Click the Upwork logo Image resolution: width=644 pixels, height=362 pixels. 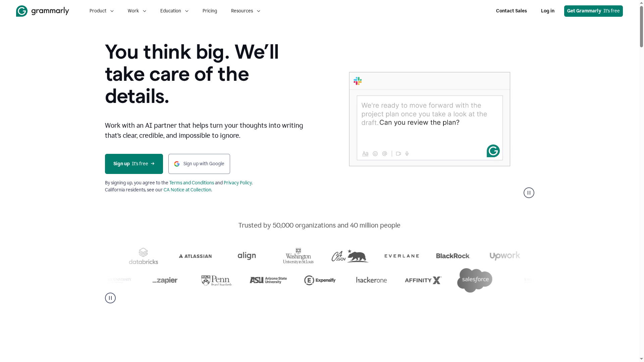[505, 256]
